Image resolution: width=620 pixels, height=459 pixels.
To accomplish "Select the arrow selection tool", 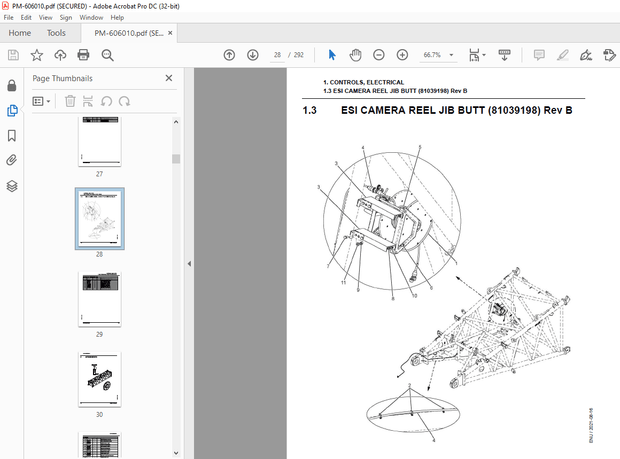I will [x=332, y=55].
